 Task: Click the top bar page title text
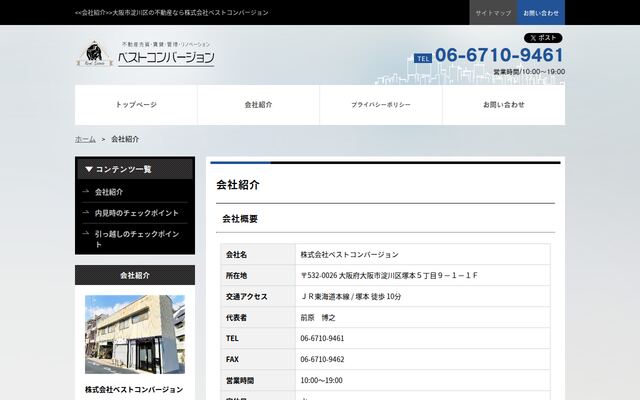[171, 13]
